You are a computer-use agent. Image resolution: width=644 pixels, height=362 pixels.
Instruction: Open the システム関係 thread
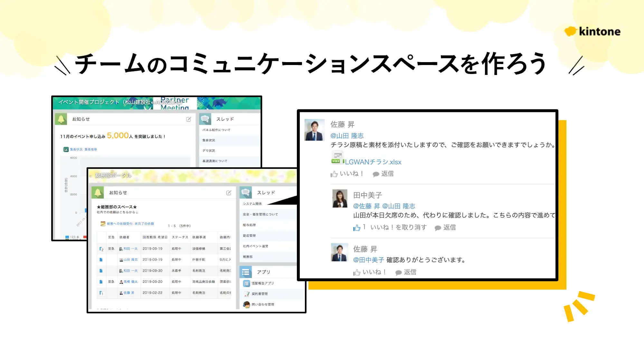click(252, 204)
